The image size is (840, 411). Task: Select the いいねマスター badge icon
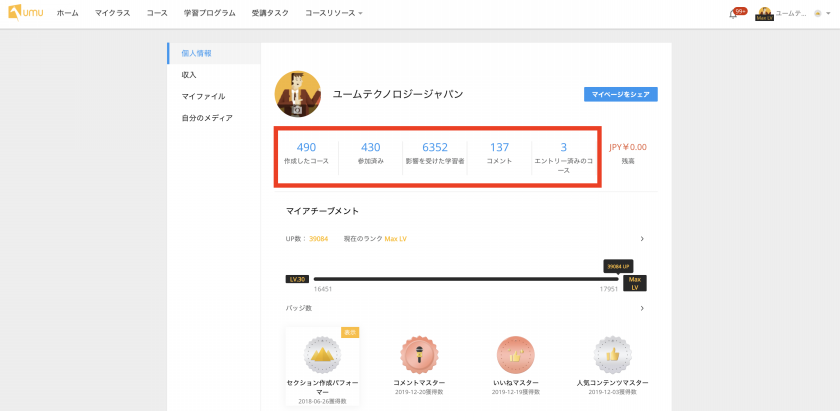[515, 355]
